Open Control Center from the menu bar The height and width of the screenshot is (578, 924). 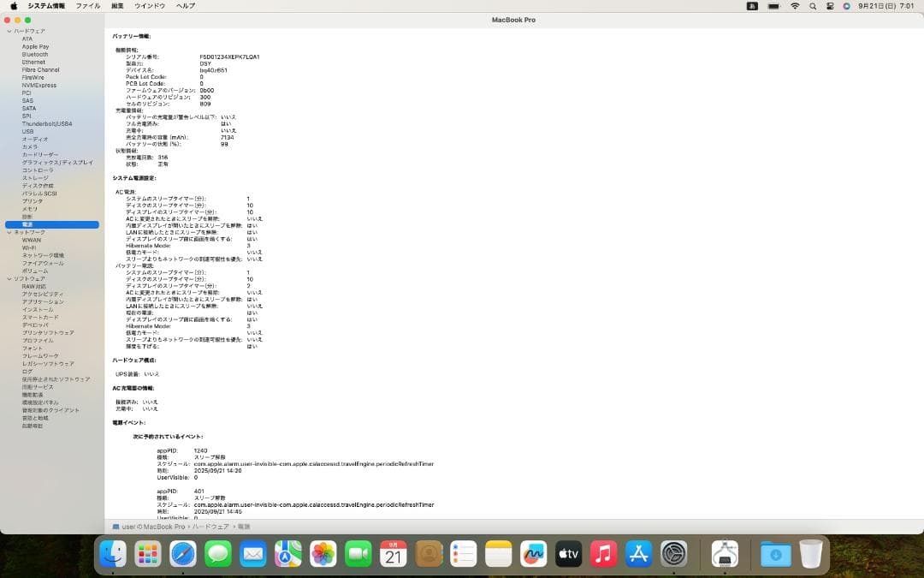pos(830,6)
